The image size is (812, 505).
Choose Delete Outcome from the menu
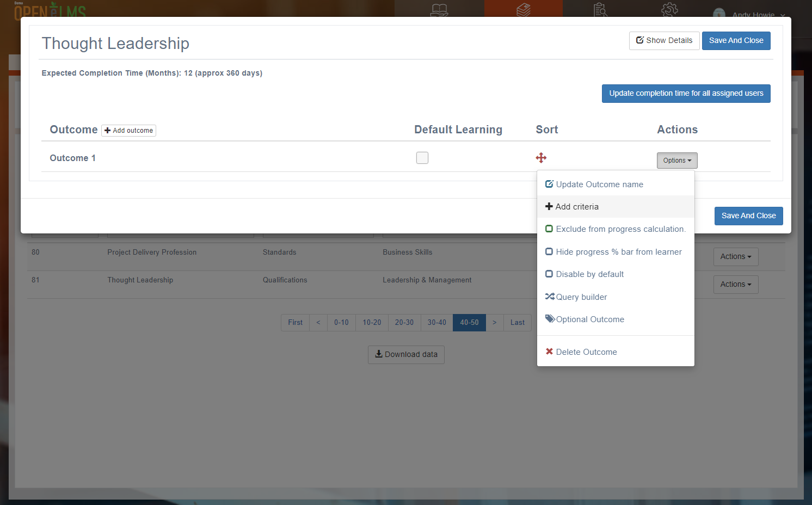pyautogui.click(x=616, y=352)
